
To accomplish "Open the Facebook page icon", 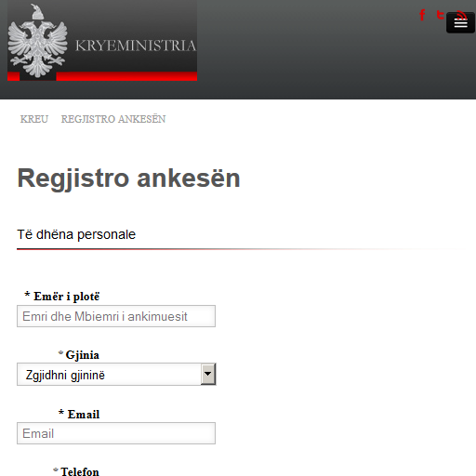I will coord(422,15).
